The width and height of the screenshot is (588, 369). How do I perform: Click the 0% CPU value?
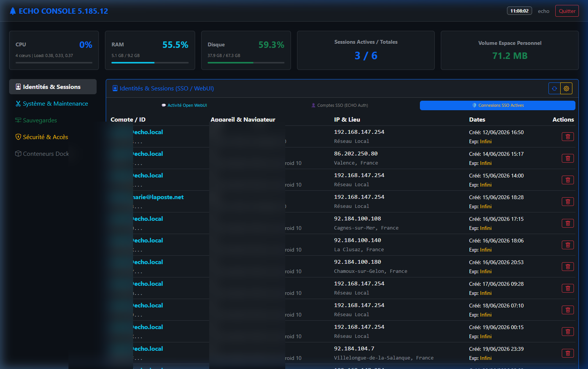pos(86,45)
